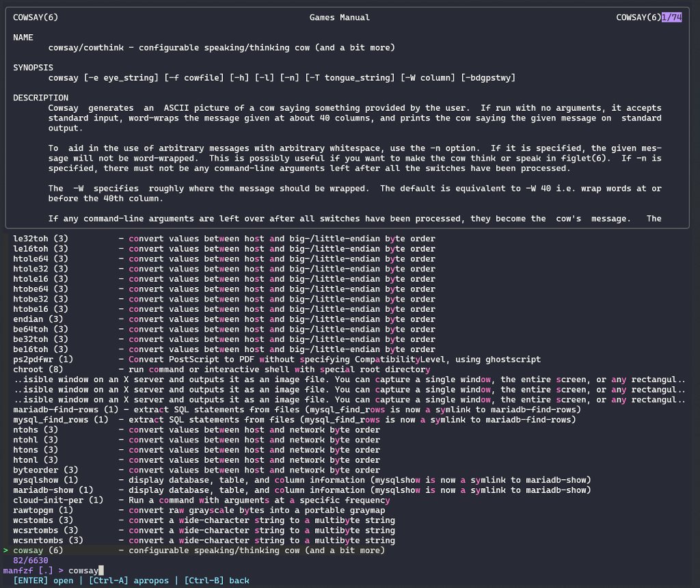Select the chroot (8) entry

coord(222,369)
